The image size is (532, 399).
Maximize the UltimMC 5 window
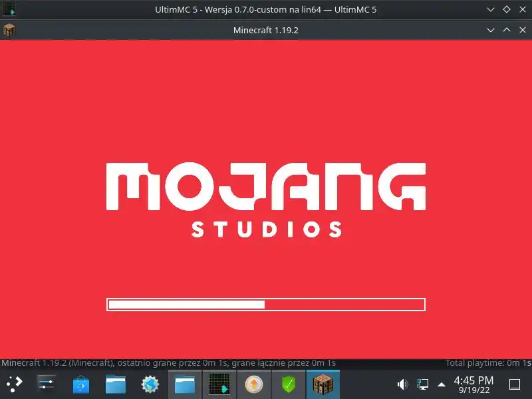pos(507,9)
